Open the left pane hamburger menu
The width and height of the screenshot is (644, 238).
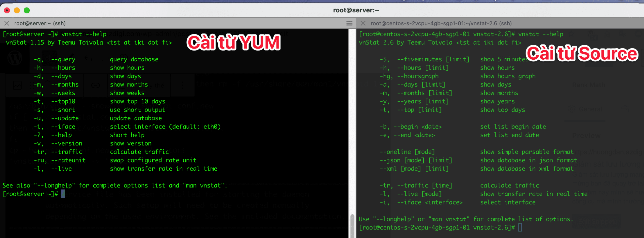click(349, 23)
